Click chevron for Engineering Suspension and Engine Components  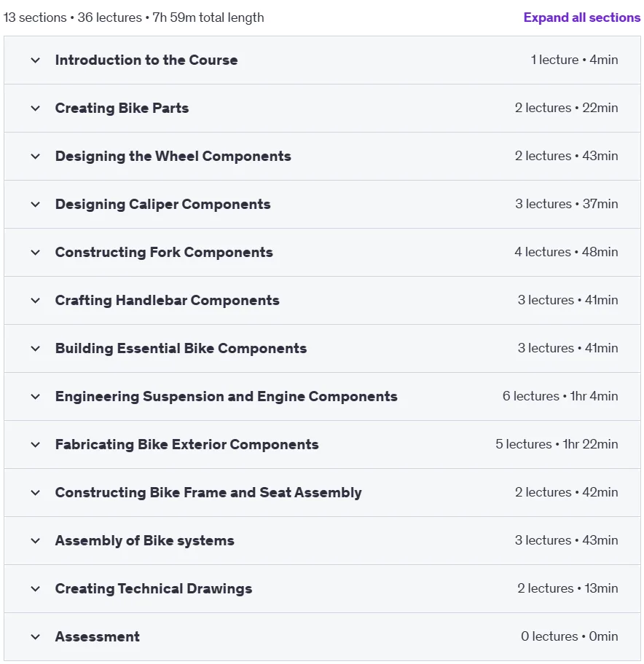[36, 397]
